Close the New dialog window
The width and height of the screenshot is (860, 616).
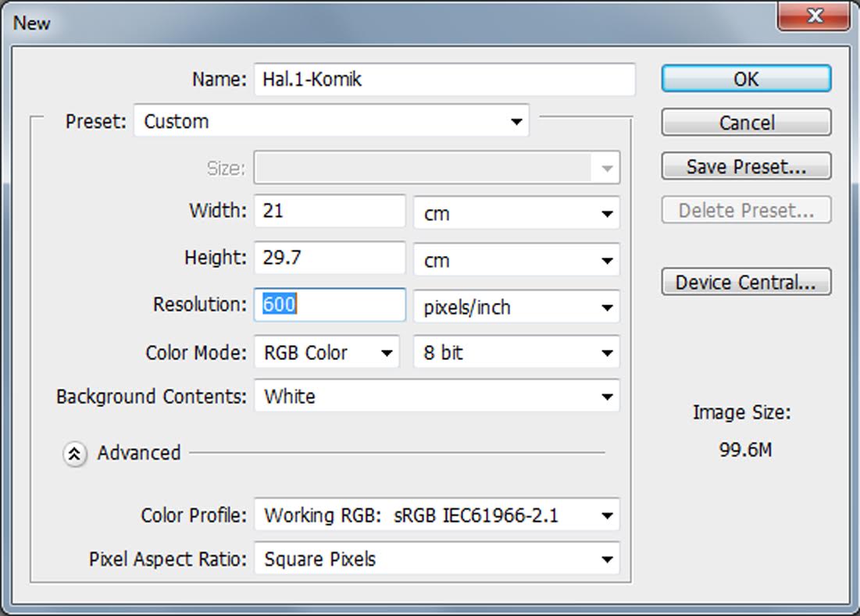(x=815, y=16)
